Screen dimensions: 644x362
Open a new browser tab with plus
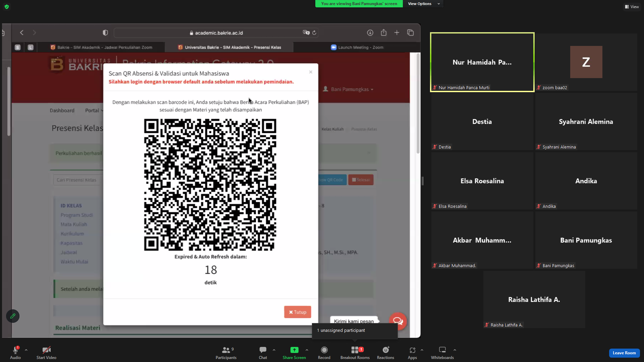pyautogui.click(x=397, y=33)
